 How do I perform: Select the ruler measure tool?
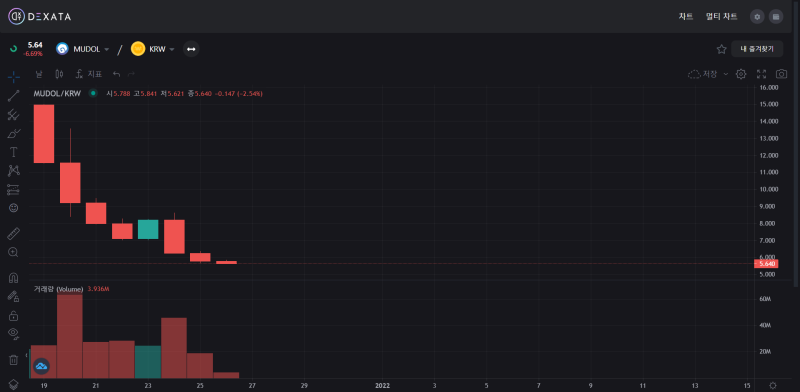point(14,234)
